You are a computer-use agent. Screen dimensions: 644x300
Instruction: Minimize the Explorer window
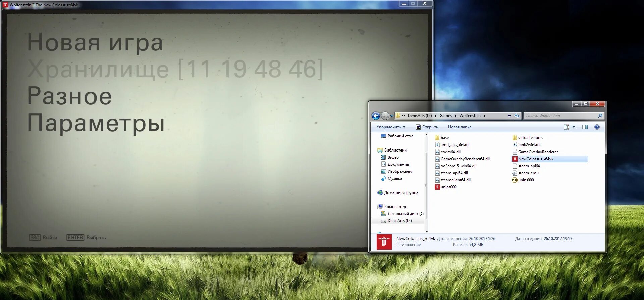point(577,104)
